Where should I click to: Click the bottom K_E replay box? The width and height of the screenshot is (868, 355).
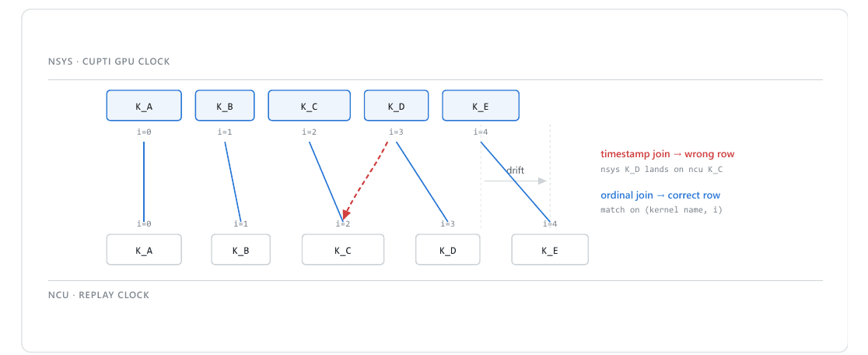pyautogui.click(x=550, y=250)
